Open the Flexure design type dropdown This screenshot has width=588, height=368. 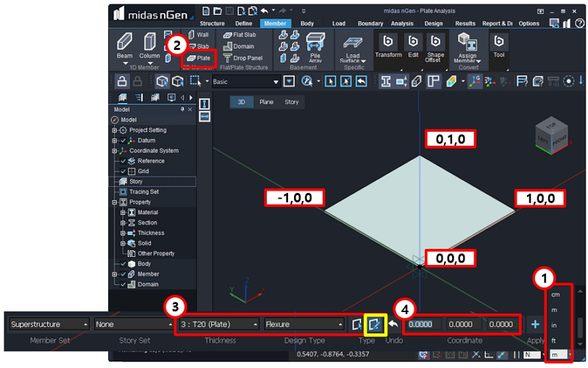tap(304, 324)
